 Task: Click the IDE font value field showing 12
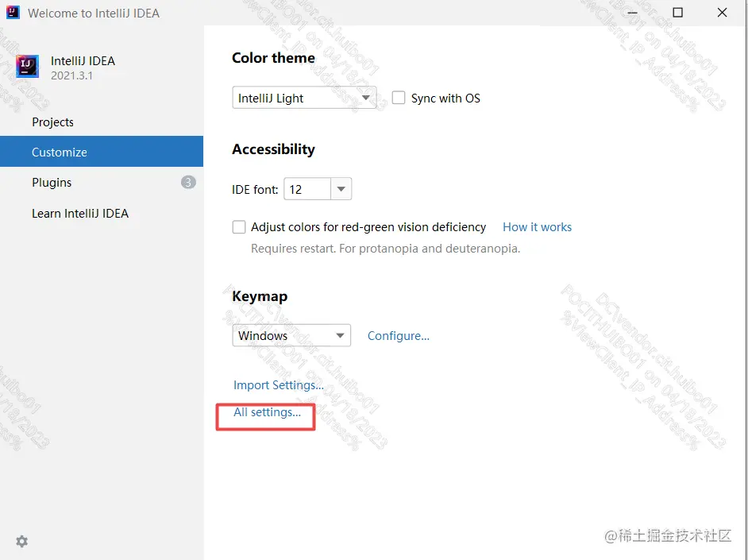point(307,189)
